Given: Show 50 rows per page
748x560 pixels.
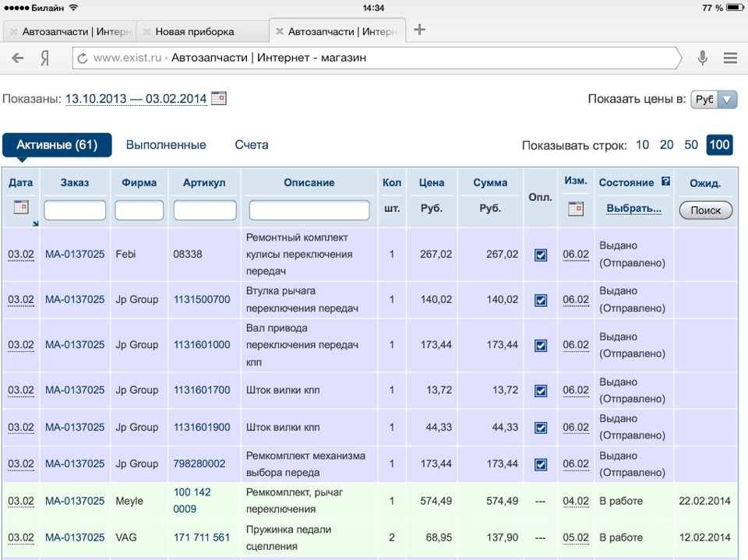Looking at the screenshot, I should [691, 145].
